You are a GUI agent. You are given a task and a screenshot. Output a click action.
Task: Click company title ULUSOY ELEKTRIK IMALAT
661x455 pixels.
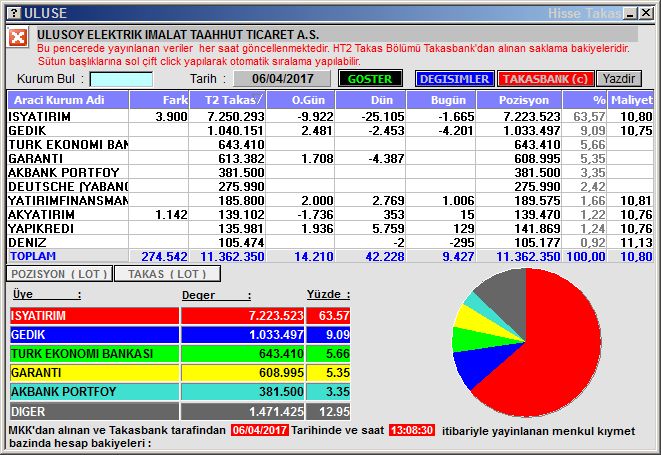(177, 34)
